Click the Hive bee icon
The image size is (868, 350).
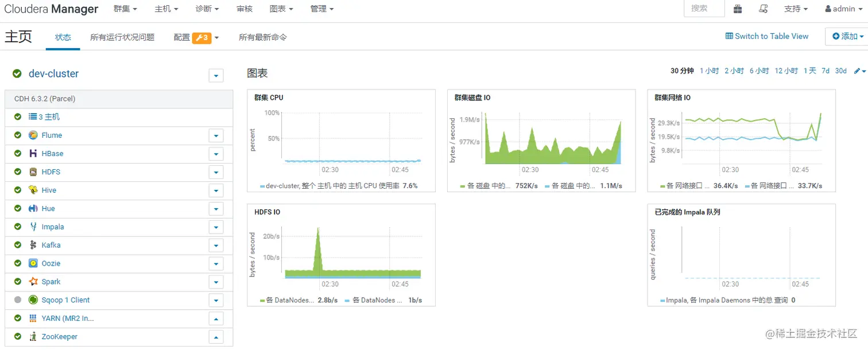coord(33,190)
